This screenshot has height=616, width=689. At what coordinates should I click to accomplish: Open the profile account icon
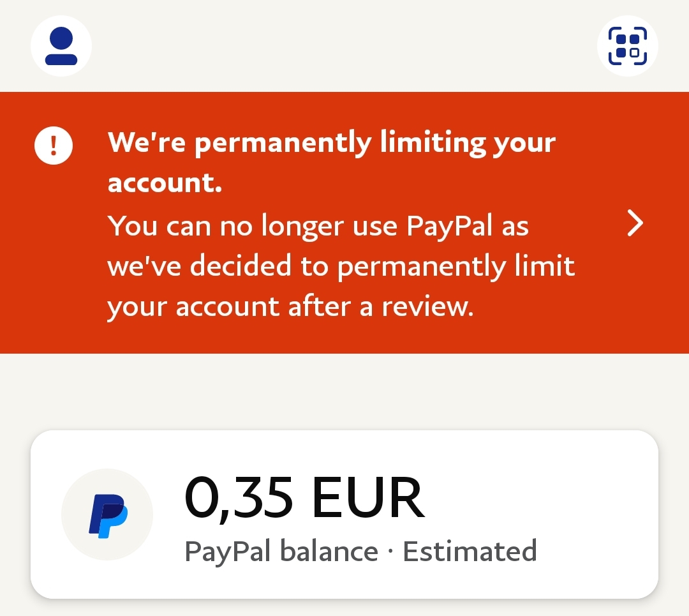coord(61,46)
